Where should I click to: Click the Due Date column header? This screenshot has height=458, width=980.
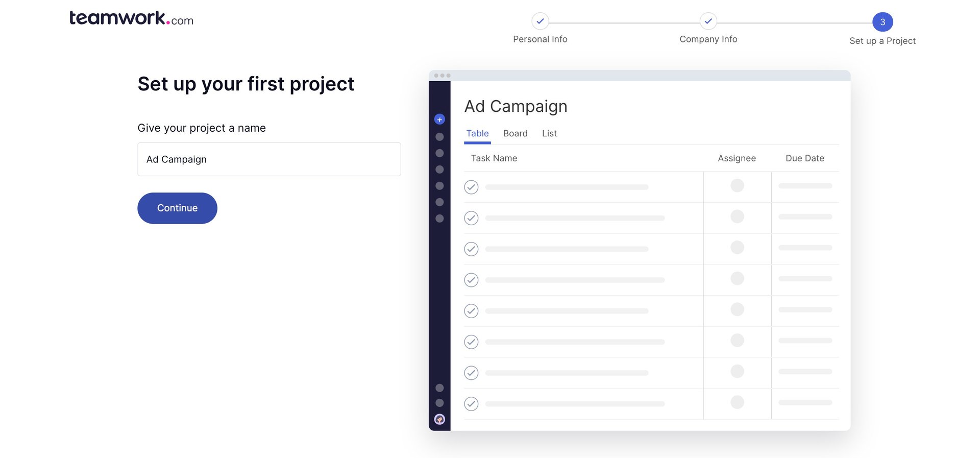point(804,158)
